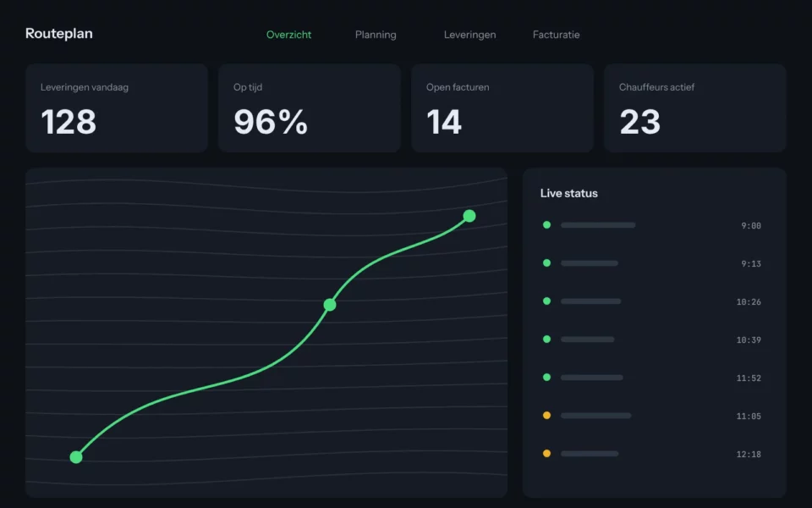Click the green status dot for 10:39
The image size is (812, 508).
pyautogui.click(x=546, y=339)
